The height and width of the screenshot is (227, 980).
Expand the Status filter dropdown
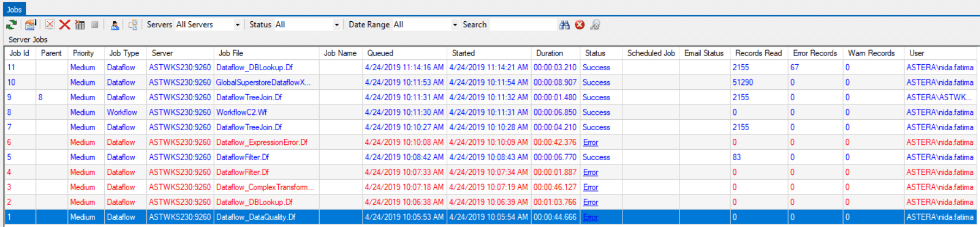tap(336, 25)
